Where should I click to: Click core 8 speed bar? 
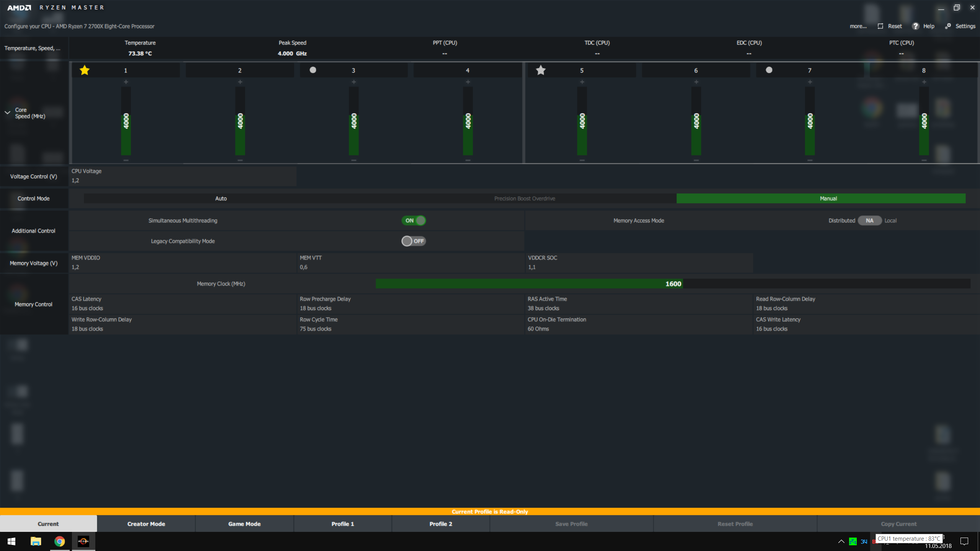[924, 121]
